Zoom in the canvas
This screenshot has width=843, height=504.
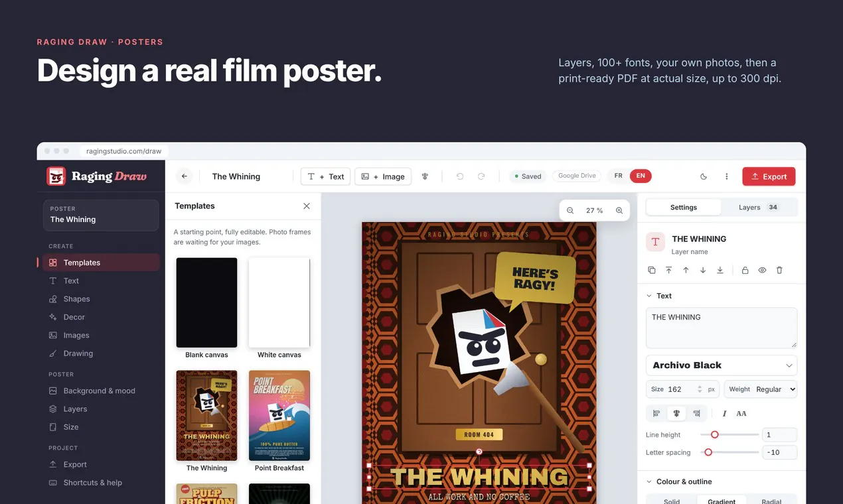pos(619,210)
